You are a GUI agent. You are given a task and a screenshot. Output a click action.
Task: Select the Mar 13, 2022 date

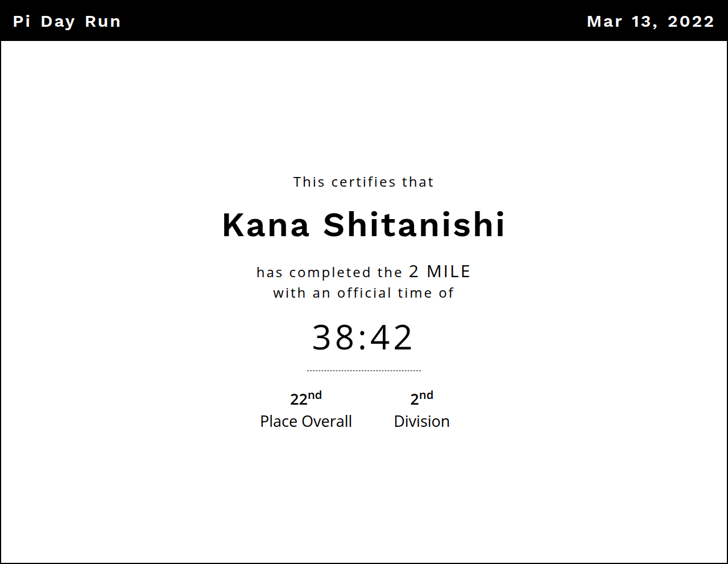(x=650, y=22)
